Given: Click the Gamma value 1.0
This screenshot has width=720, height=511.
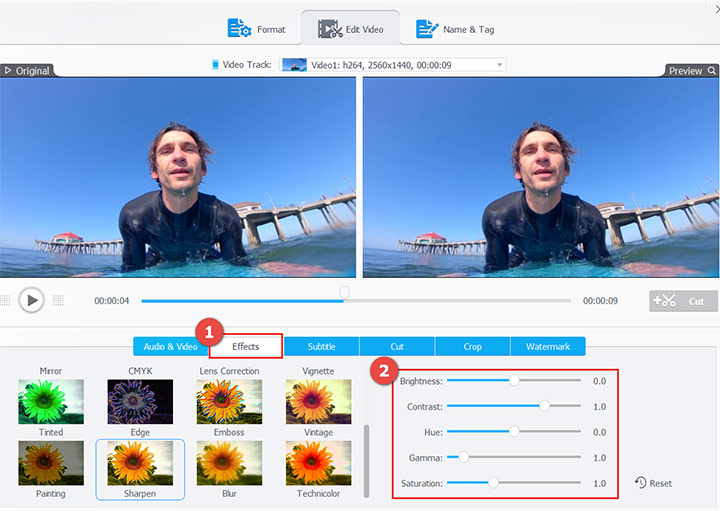Looking at the screenshot, I should [x=599, y=458].
